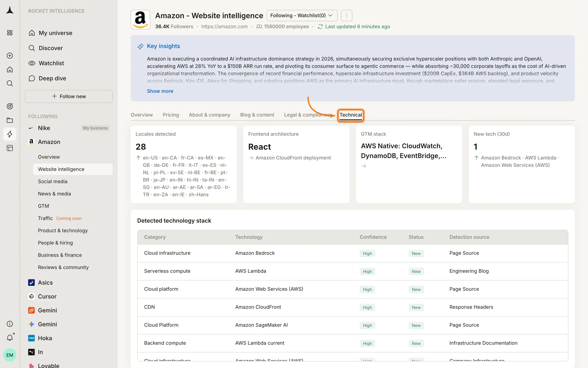
Task: Click the Amazon SageMaker AI cell
Action: click(x=262, y=325)
